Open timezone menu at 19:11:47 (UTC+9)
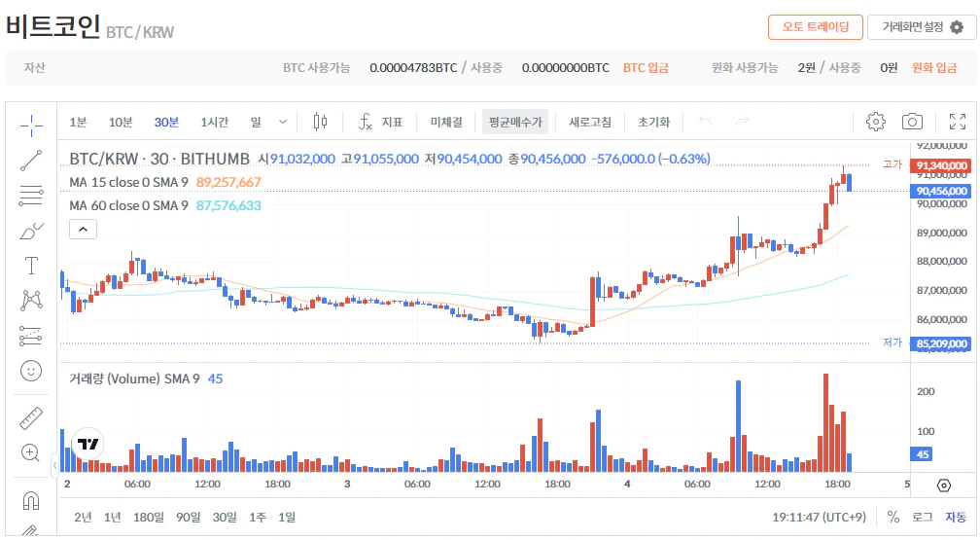Viewport: 980px width, 540px height. pos(819,517)
